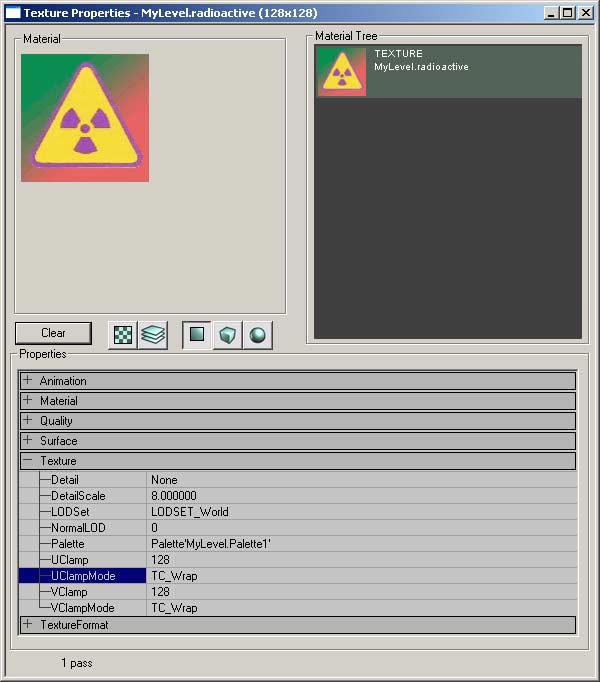Click the title bar window icon
The width and height of the screenshot is (600, 682).
pyautogui.click(x=13, y=13)
